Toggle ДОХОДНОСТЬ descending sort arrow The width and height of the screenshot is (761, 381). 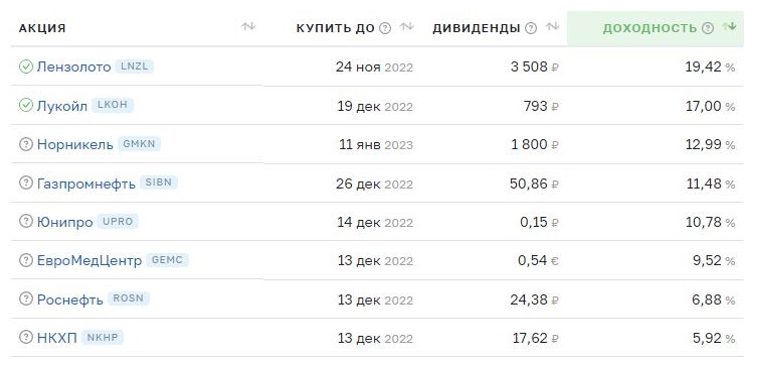pyautogui.click(x=729, y=27)
